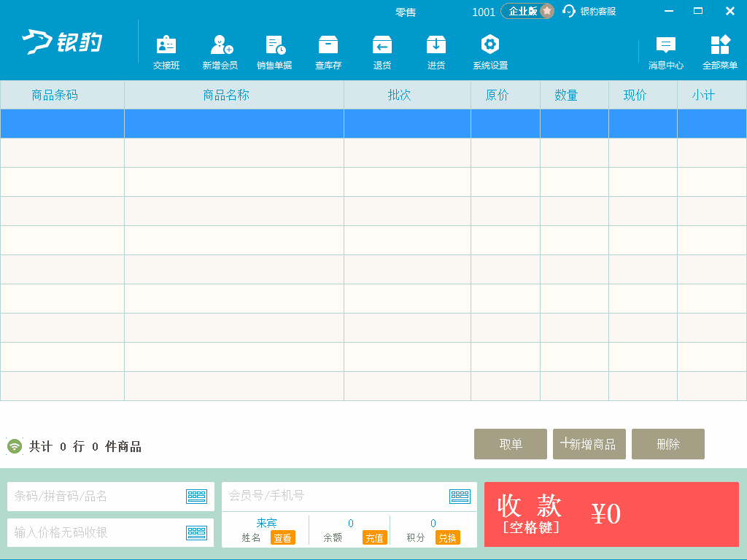Click 查看 to view member name

pos(283,537)
